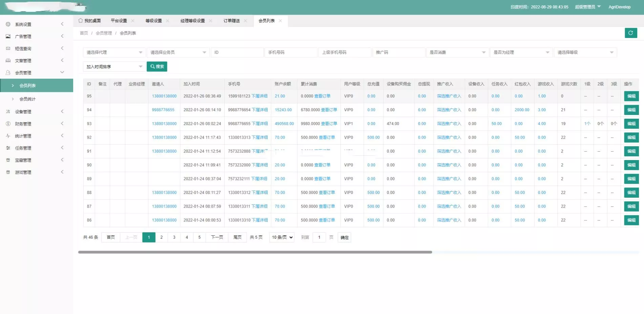
Task: Select the 任务管理 sidebar icon
Action: pyautogui.click(x=8, y=148)
